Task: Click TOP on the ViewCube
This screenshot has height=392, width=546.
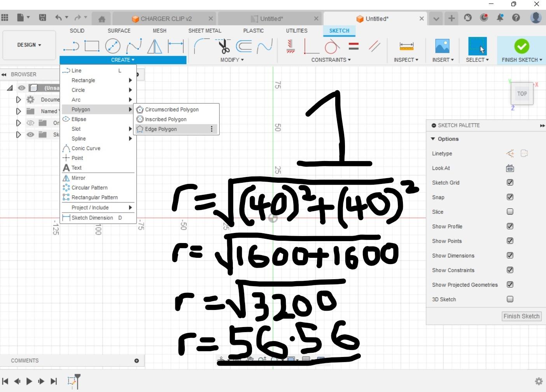Action: click(521, 93)
